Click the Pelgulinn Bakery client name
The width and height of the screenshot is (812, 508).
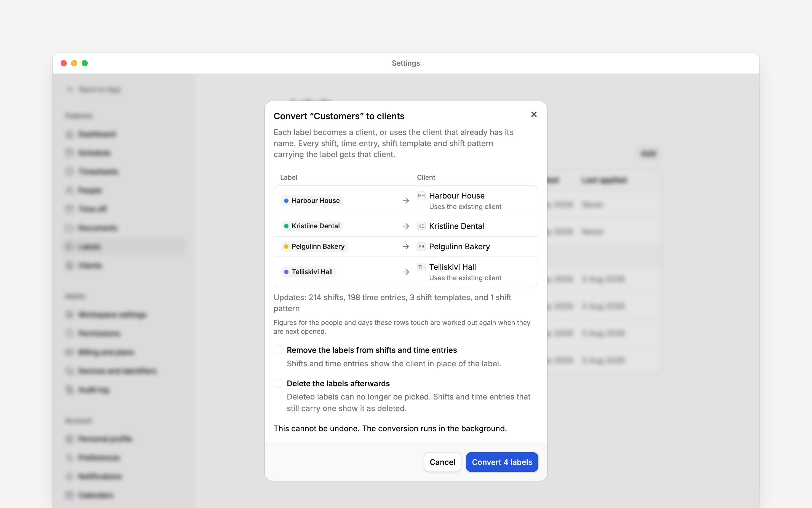coord(459,247)
